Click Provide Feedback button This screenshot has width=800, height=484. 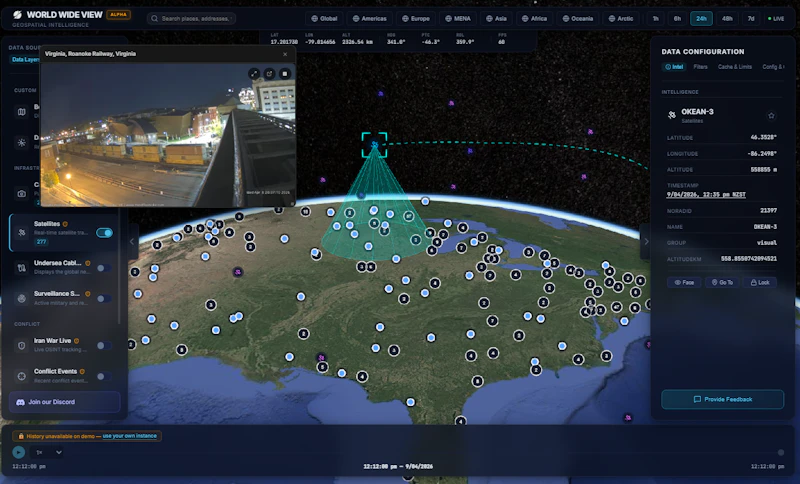(722, 399)
